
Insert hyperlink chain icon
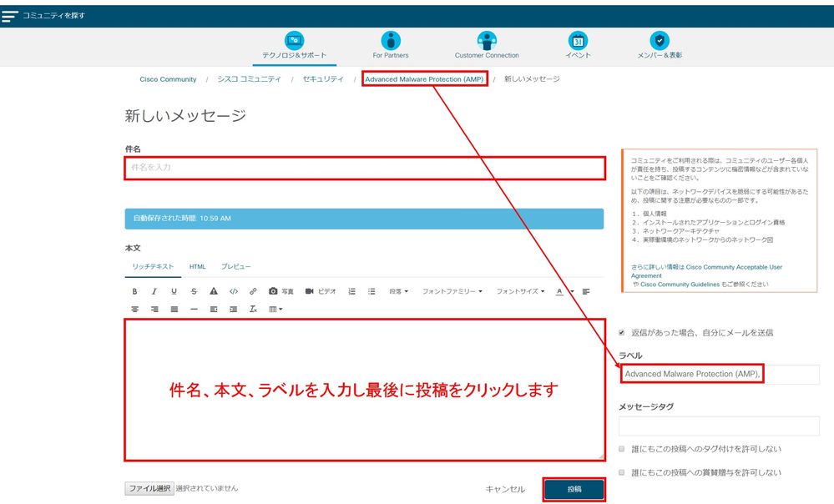pyautogui.click(x=253, y=291)
